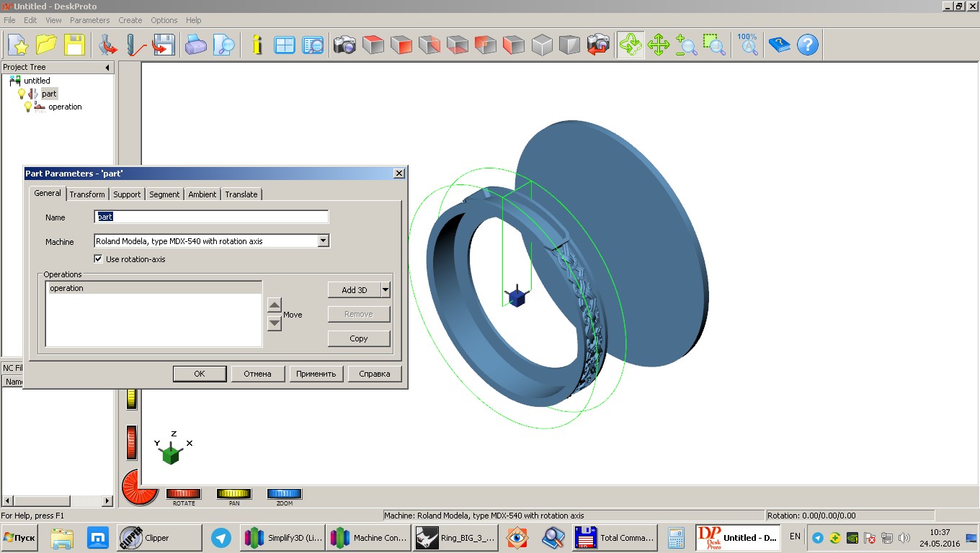Click the Write NC program floppy icon
The width and height of the screenshot is (980, 553).
pos(164,45)
